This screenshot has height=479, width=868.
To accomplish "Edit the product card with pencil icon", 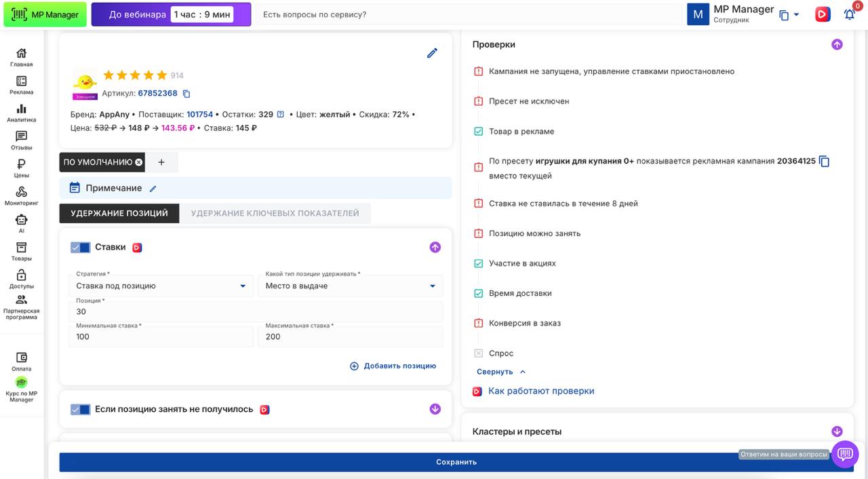I will tap(432, 53).
